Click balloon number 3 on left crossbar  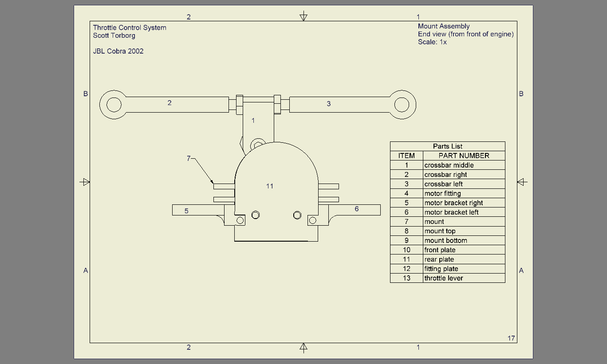point(329,104)
